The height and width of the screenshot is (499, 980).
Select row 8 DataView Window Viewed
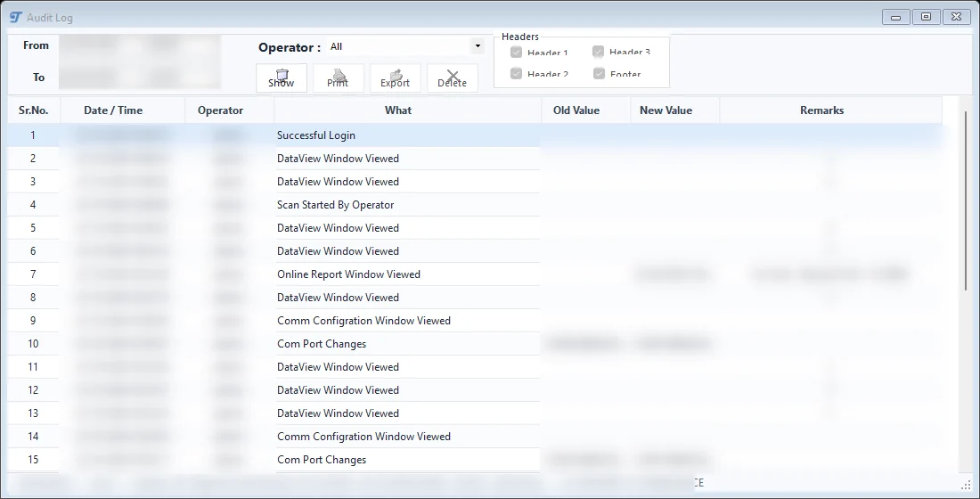point(475,297)
